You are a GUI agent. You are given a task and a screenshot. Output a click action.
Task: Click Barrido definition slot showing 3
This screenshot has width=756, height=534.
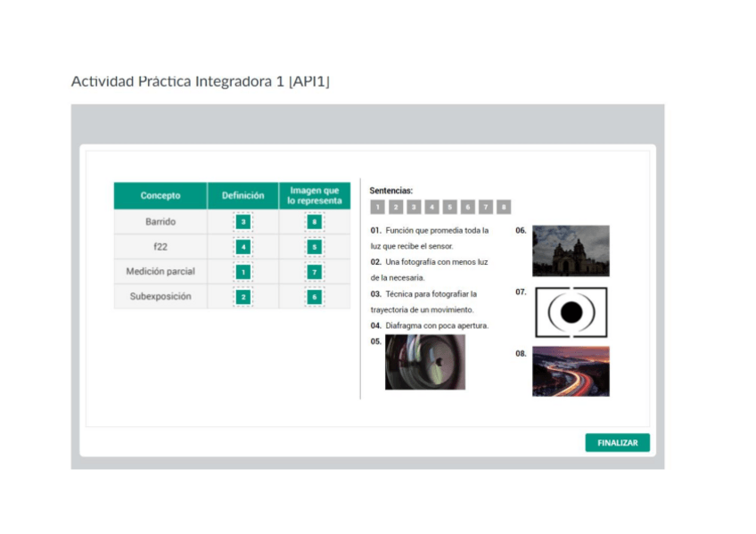(243, 222)
